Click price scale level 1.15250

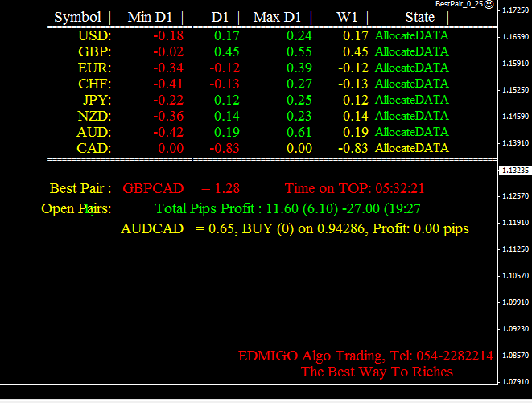[x=515, y=90]
